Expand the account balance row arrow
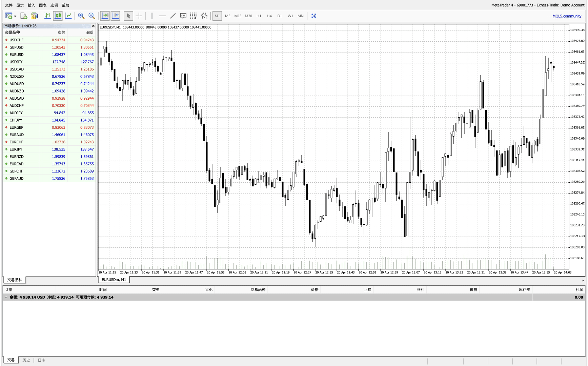The height and width of the screenshot is (366, 588). coord(6,297)
